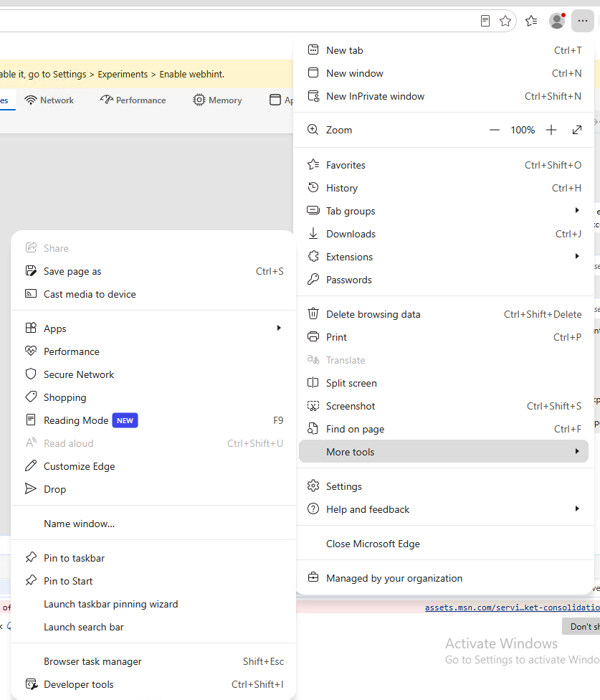
Task: Choose Name window... option
Action: (x=153, y=524)
